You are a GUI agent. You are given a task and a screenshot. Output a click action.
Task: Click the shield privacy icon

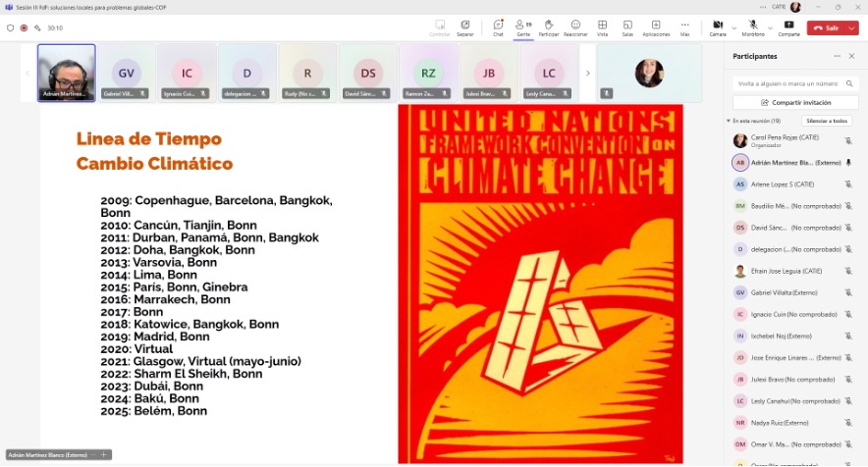pyautogui.click(x=10, y=27)
